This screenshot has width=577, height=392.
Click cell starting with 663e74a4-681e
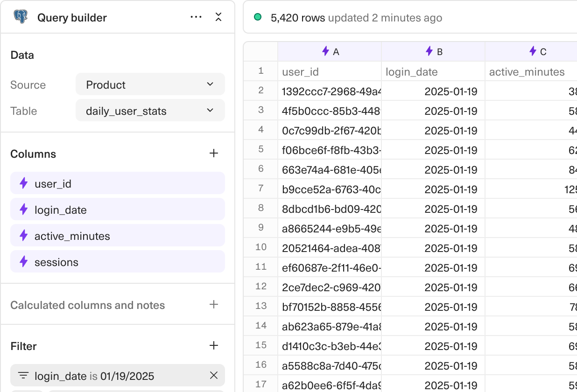click(330, 169)
